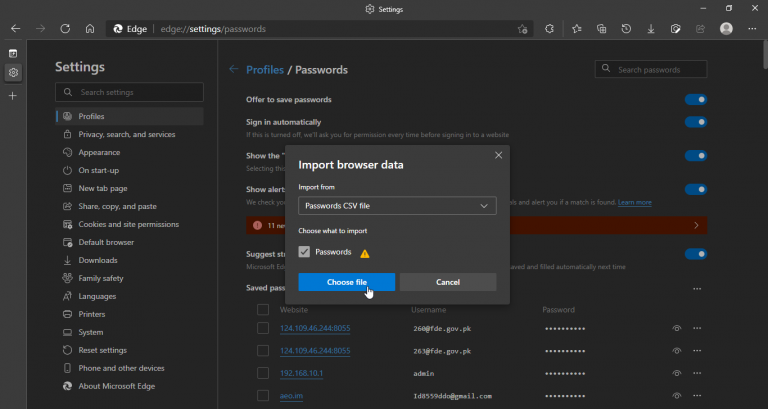Screen dimensions: 768x409
Task: Open the browser essentials shield icon
Action: (x=675, y=29)
